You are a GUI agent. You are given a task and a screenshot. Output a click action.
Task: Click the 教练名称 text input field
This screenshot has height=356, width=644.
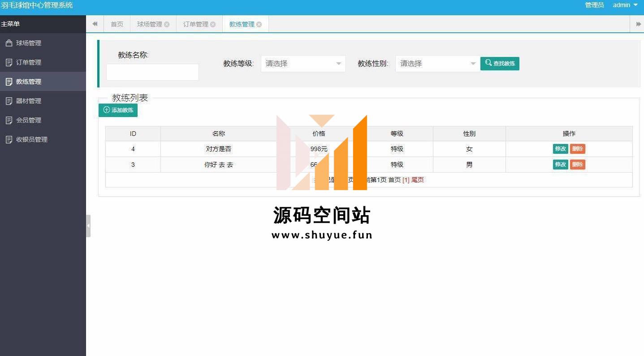point(152,72)
